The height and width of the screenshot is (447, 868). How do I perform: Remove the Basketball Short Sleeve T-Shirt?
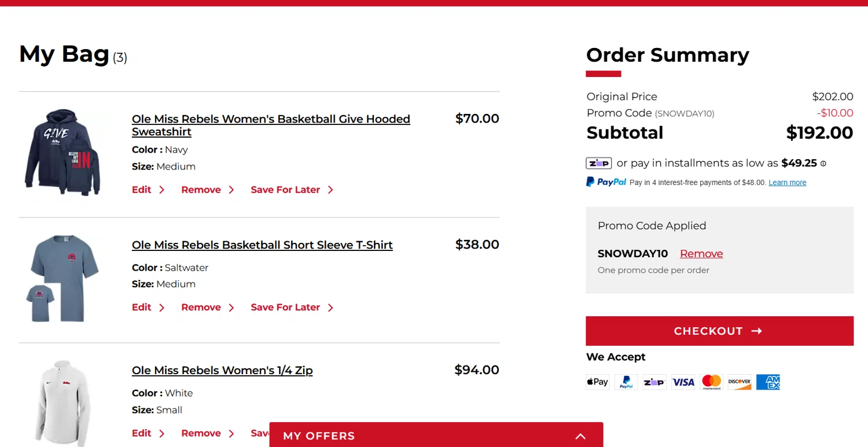click(201, 308)
